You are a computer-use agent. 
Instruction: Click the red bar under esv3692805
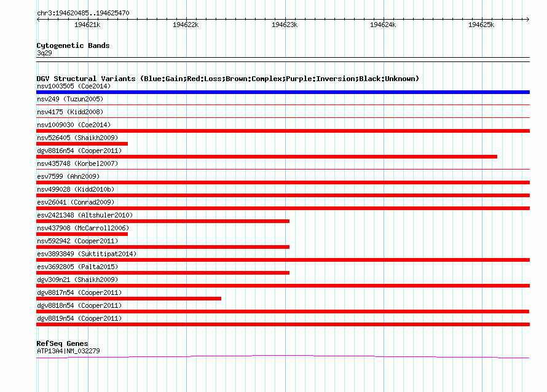tap(163, 273)
